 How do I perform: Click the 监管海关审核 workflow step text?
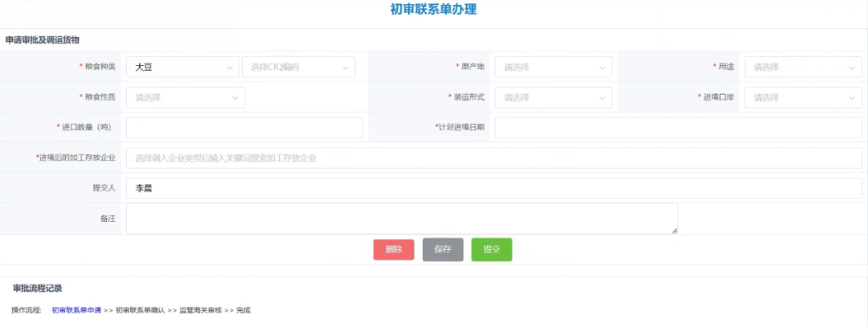coord(200,310)
